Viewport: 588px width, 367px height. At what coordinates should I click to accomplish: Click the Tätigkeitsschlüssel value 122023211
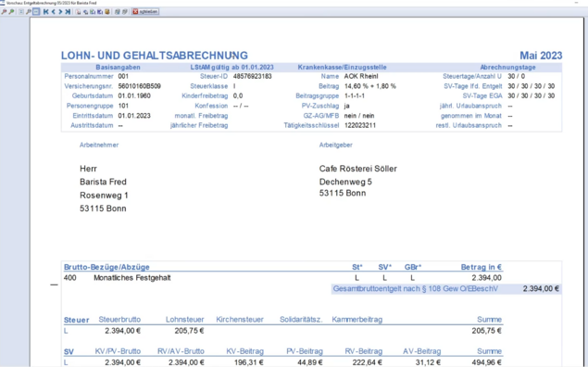(x=360, y=125)
